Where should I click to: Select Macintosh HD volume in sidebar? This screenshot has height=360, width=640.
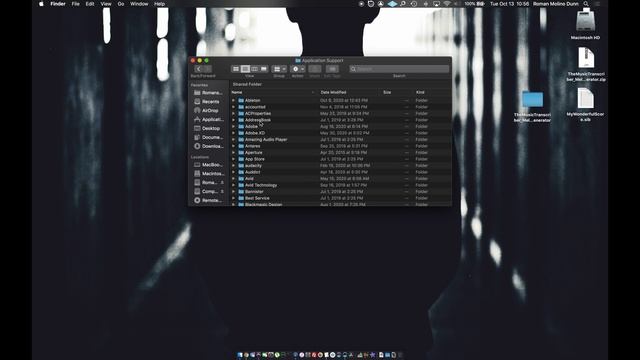point(208,173)
